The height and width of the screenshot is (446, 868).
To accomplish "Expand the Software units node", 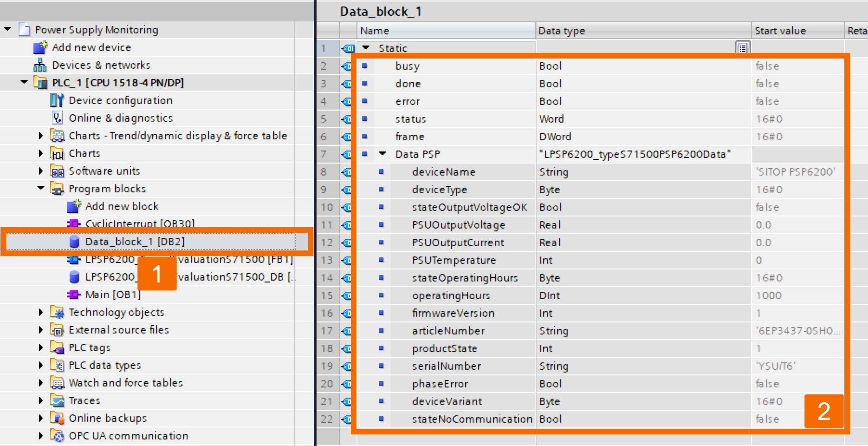I will pyautogui.click(x=41, y=171).
